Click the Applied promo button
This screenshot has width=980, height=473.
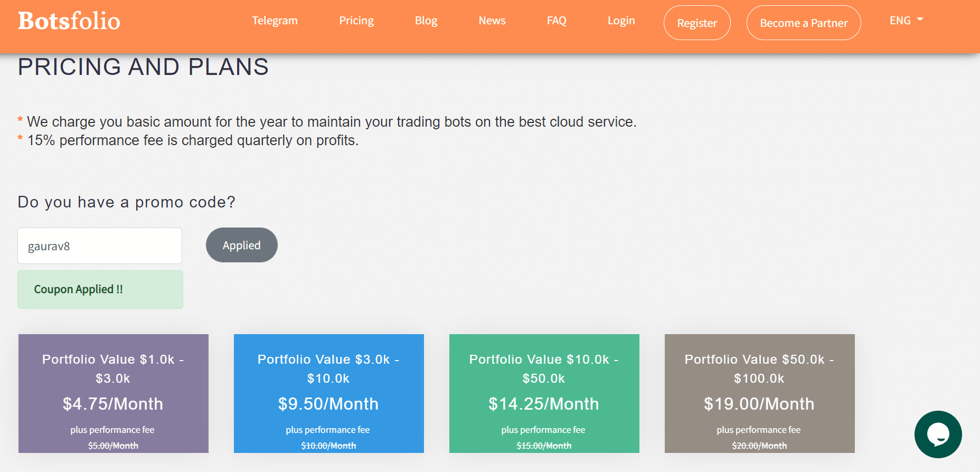[242, 245]
